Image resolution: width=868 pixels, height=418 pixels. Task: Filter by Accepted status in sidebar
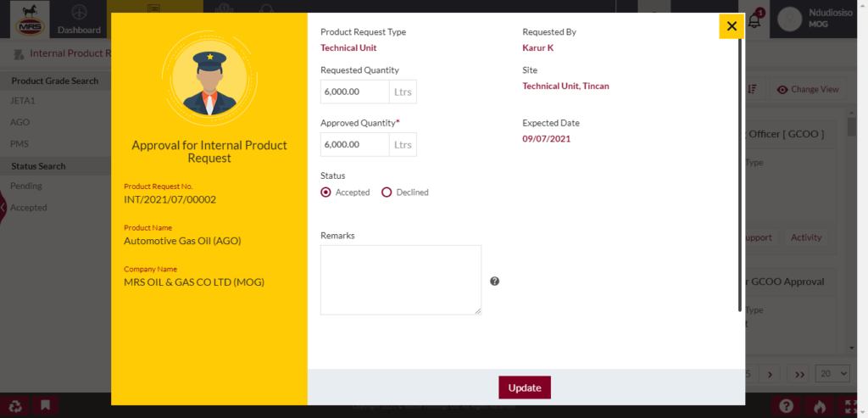tap(29, 208)
